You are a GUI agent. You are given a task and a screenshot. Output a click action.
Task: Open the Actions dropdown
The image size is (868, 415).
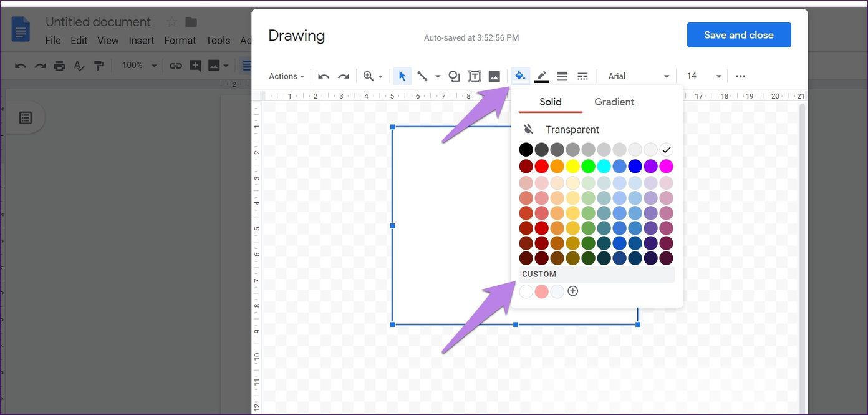pos(286,76)
